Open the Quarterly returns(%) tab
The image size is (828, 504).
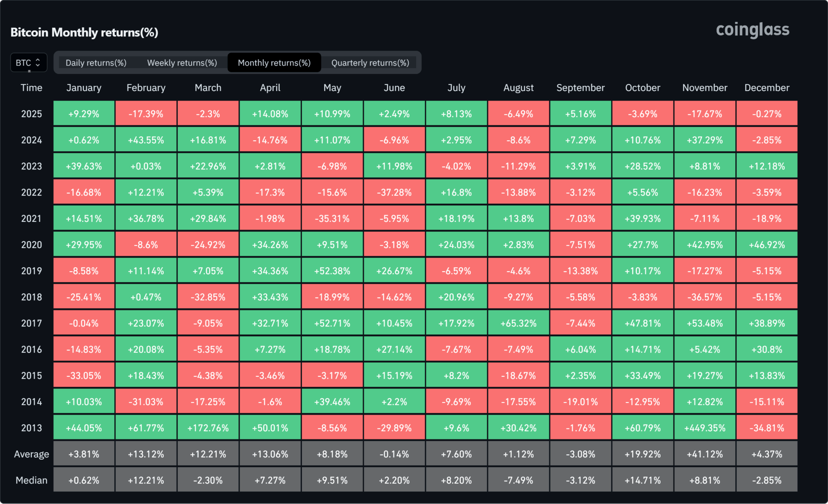tap(370, 63)
